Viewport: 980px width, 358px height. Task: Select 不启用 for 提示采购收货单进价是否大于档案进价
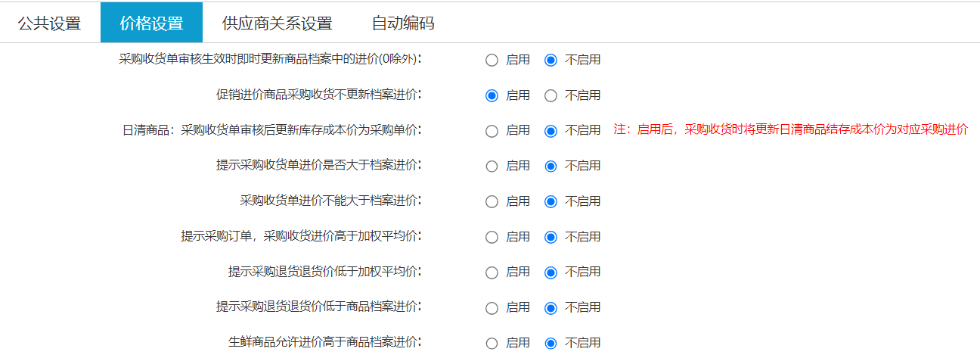551,166
